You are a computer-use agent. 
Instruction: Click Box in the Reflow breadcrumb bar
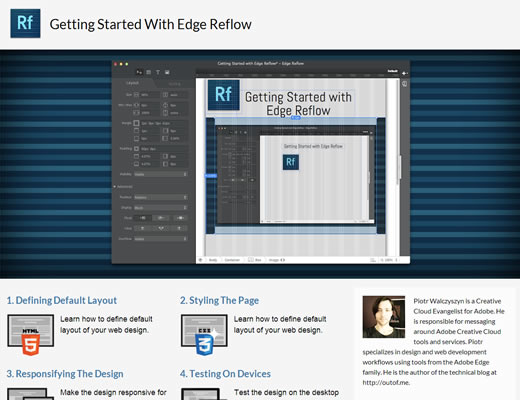pos(255,260)
